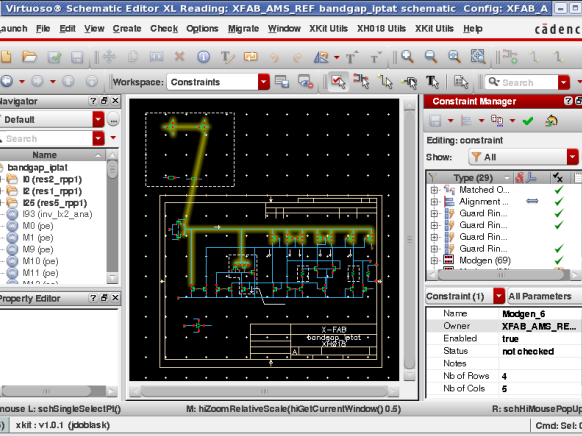Open the Show All filter dropdown
Image resolution: width=582 pixels, height=436 pixels.
click(x=572, y=157)
